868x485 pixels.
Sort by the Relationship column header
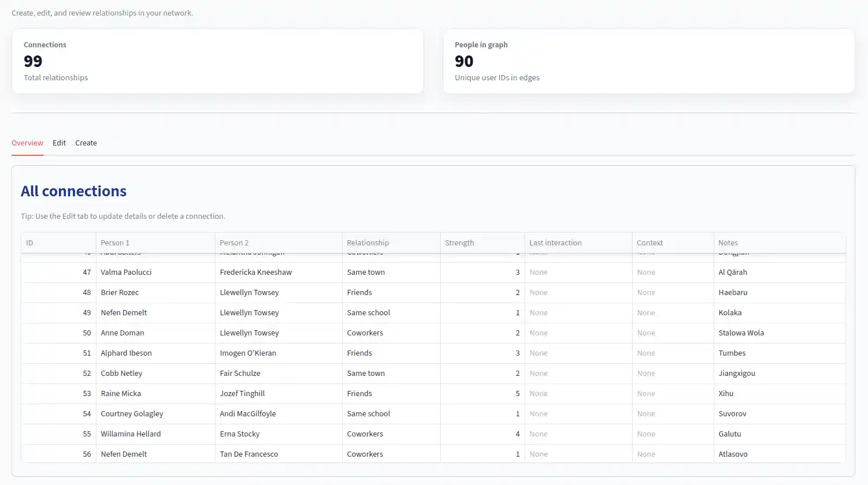coord(391,243)
